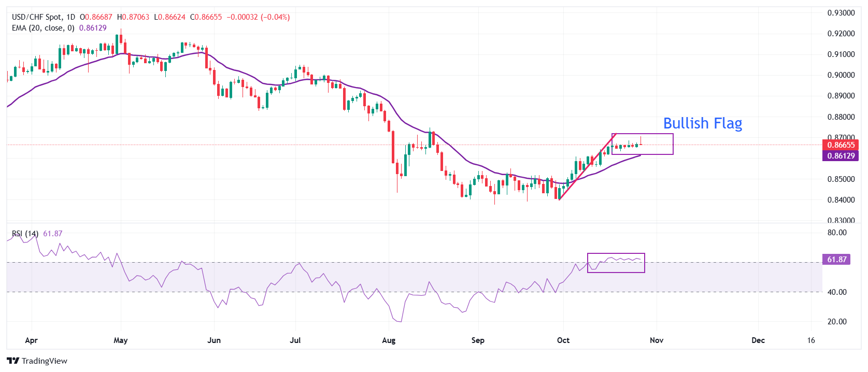Select the Bullish Flag text annotation
Viewport: 868px width, 372px height.
pyautogui.click(x=702, y=123)
